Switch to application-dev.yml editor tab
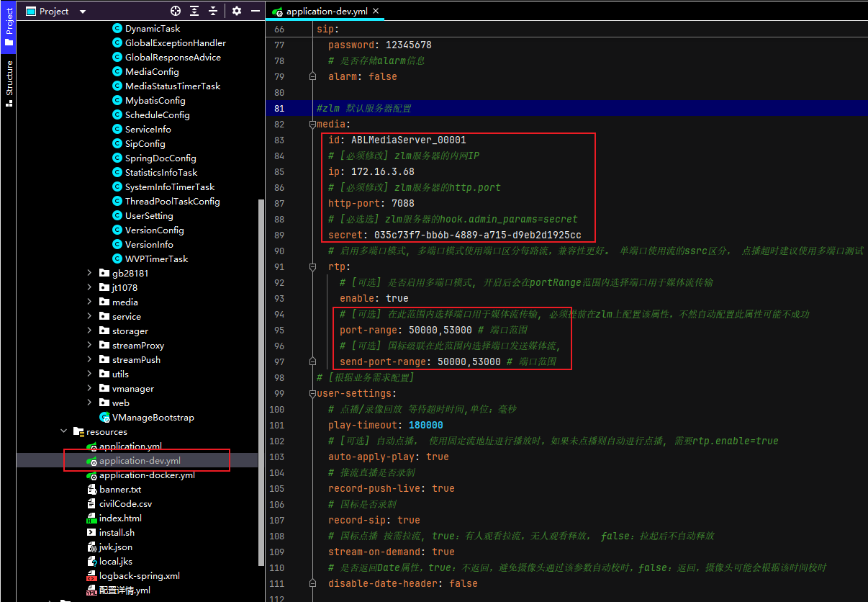Image resolution: width=868 pixels, height=602 pixels. click(326, 11)
